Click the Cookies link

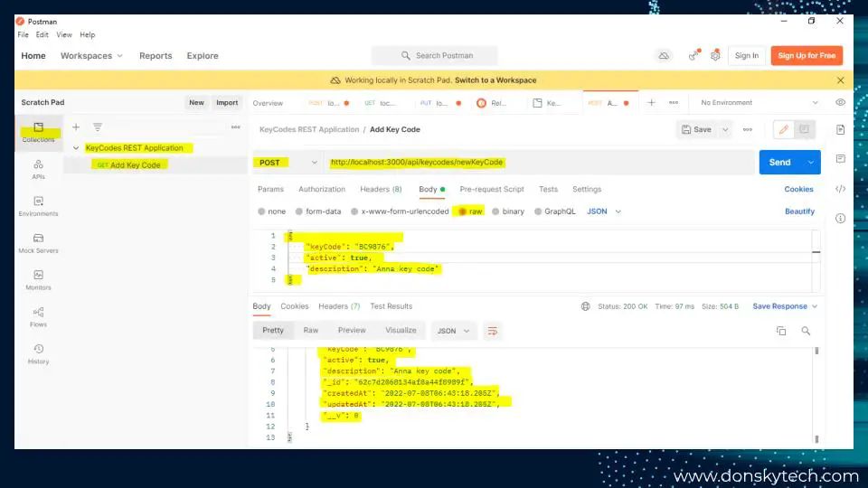(x=798, y=189)
